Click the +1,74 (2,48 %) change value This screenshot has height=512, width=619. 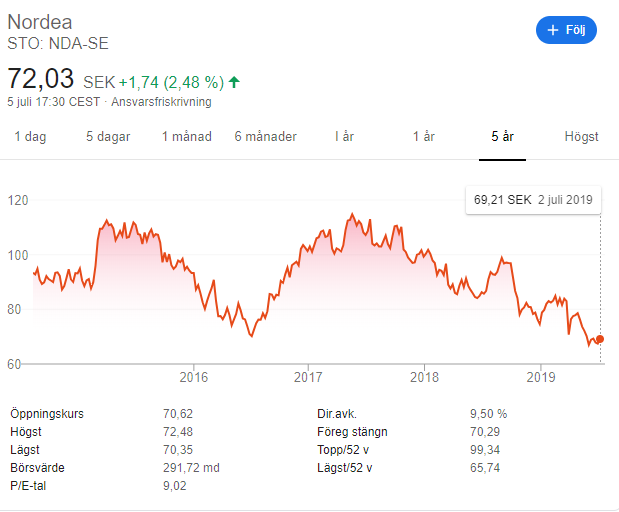pyautogui.click(x=171, y=83)
